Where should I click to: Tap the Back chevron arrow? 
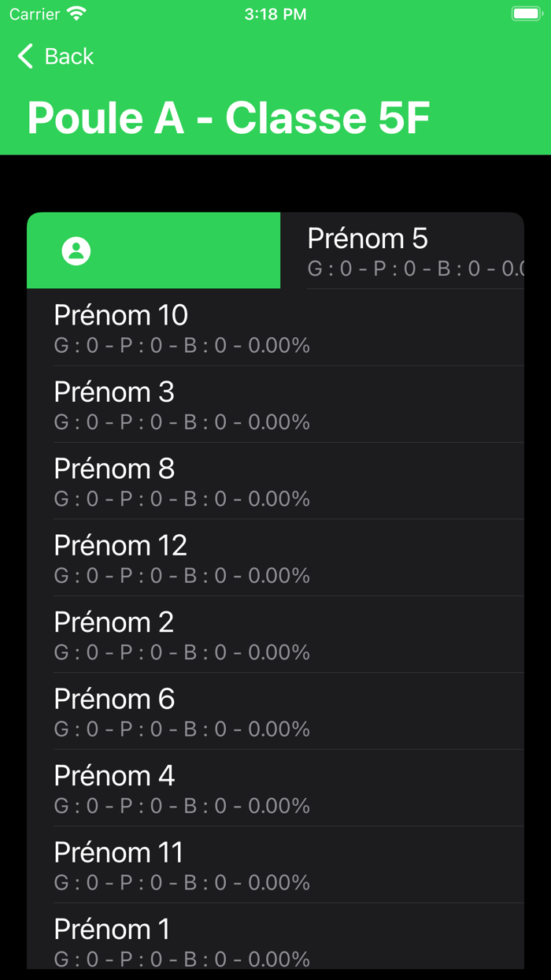pos(25,56)
